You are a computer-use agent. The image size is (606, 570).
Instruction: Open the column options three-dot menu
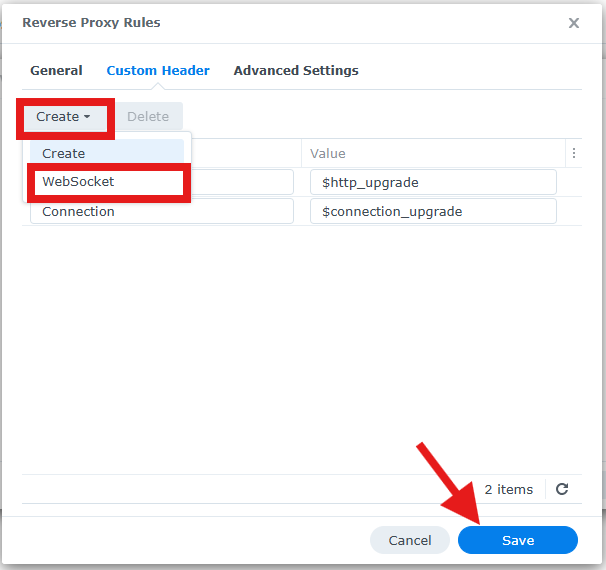click(574, 153)
